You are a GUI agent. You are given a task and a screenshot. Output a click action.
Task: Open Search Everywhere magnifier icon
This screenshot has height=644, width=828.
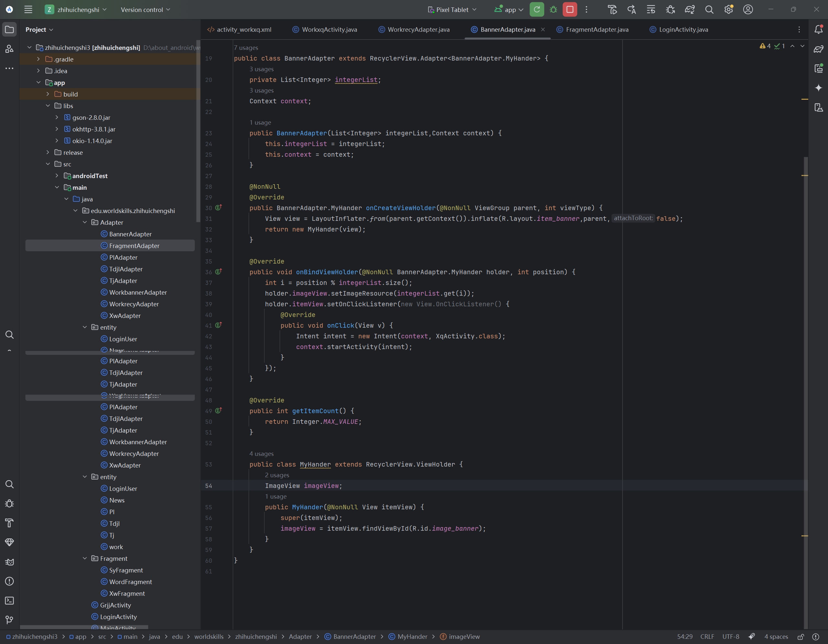tap(709, 9)
